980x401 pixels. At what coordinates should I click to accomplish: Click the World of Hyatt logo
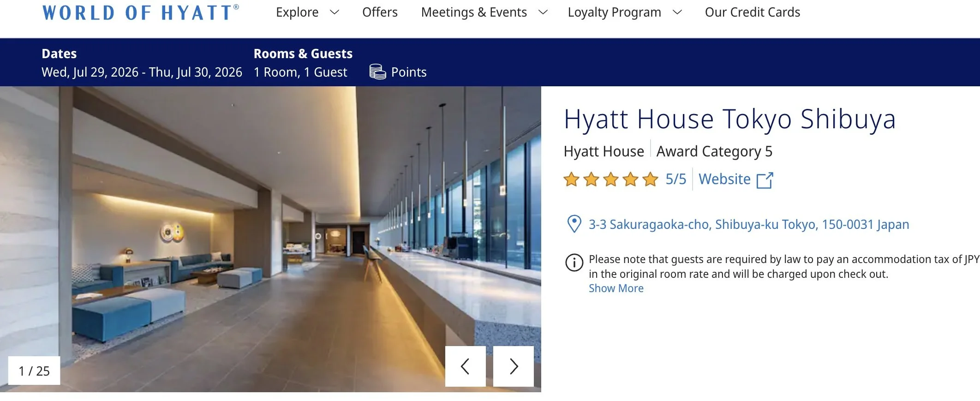click(x=141, y=12)
